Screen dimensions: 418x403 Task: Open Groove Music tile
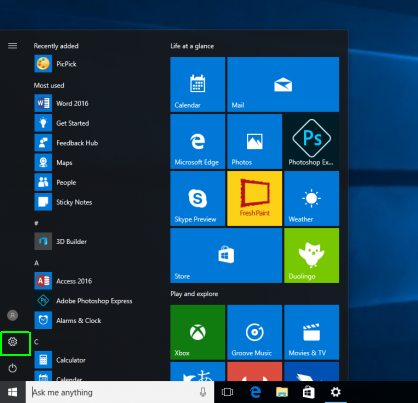click(x=255, y=332)
